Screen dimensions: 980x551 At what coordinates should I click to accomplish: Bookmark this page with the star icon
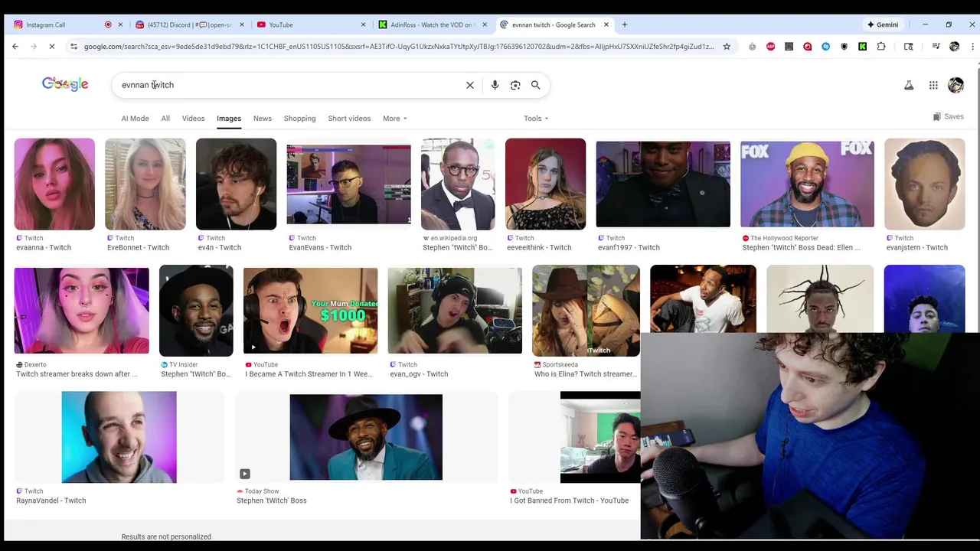pyautogui.click(x=727, y=47)
